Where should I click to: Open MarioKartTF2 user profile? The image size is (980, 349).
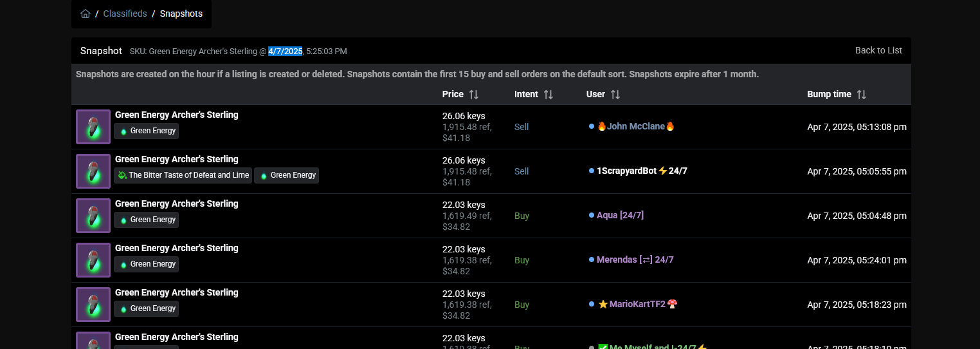[637, 305]
